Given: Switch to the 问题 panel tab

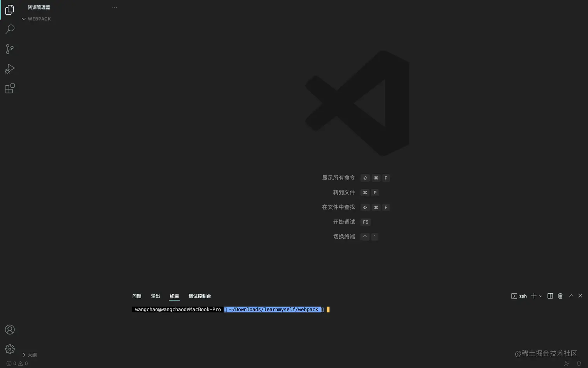Looking at the screenshot, I should coord(137,296).
